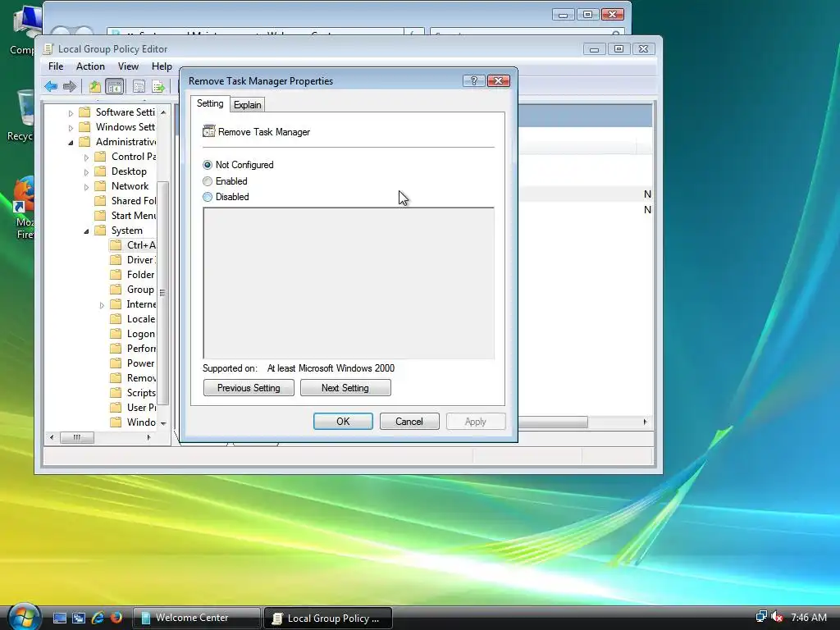This screenshot has width=840, height=630.
Task: Select the Not Configured radio button
Action: pyautogui.click(x=208, y=165)
